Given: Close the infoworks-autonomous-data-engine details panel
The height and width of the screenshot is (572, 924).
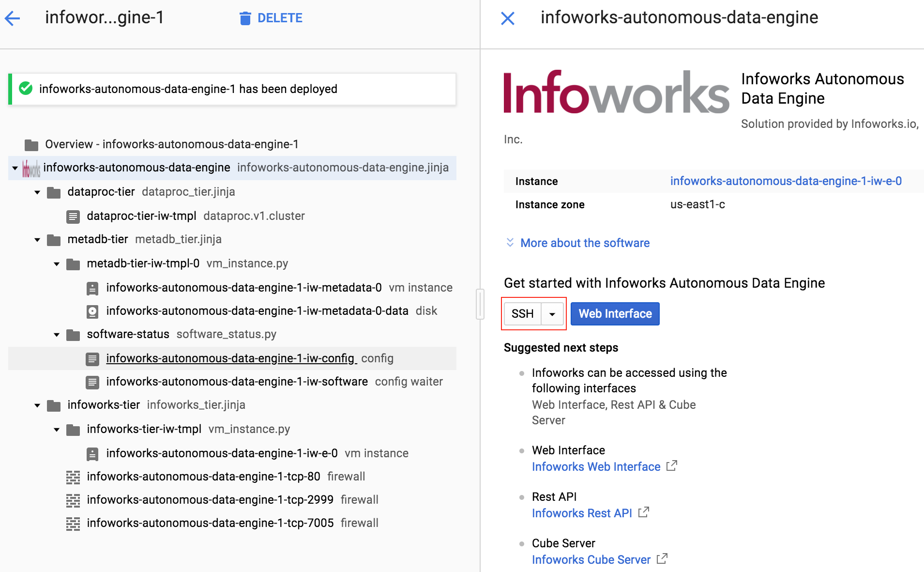Looking at the screenshot, I should [508, 18].
